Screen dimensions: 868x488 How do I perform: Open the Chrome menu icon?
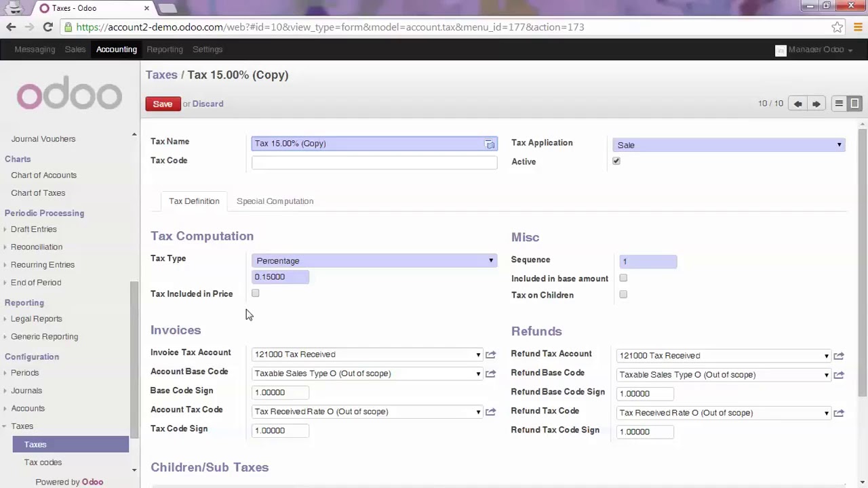pos(857,27)
